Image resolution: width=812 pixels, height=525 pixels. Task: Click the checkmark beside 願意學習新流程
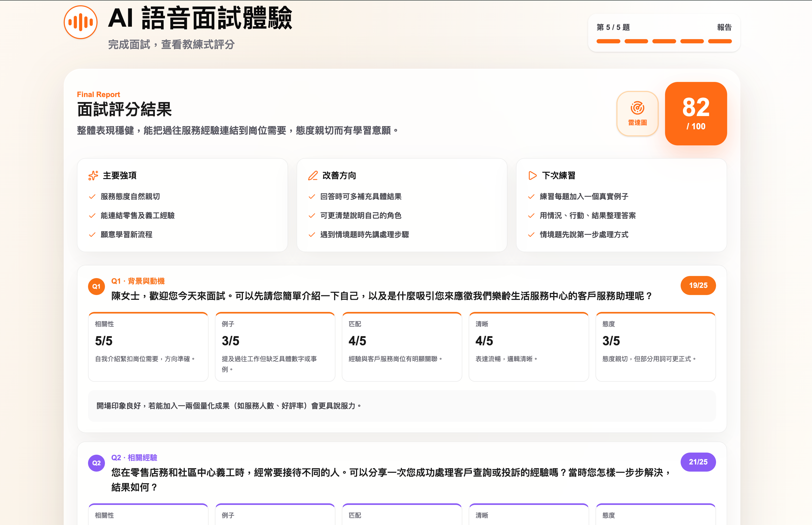point(92,234)
